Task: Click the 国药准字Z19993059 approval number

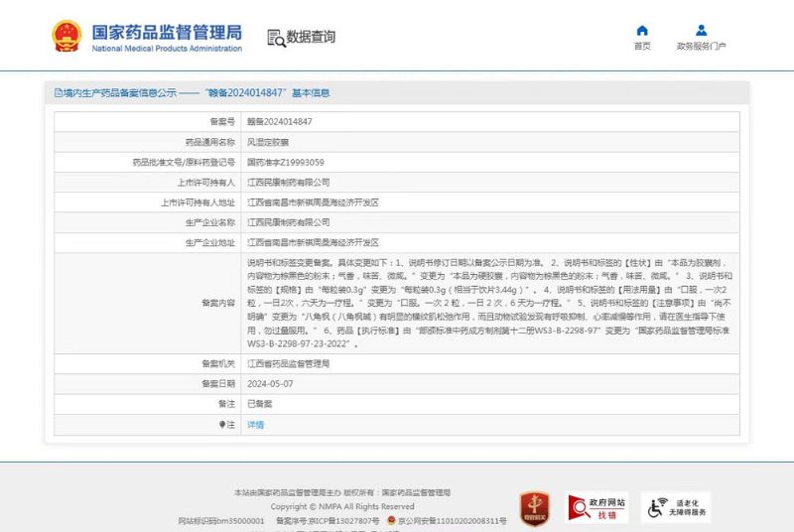Action: pos(285,162)
